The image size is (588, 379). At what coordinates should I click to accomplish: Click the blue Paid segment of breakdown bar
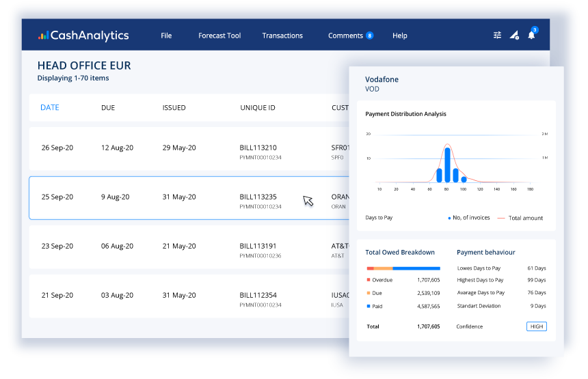coord(416,268)
